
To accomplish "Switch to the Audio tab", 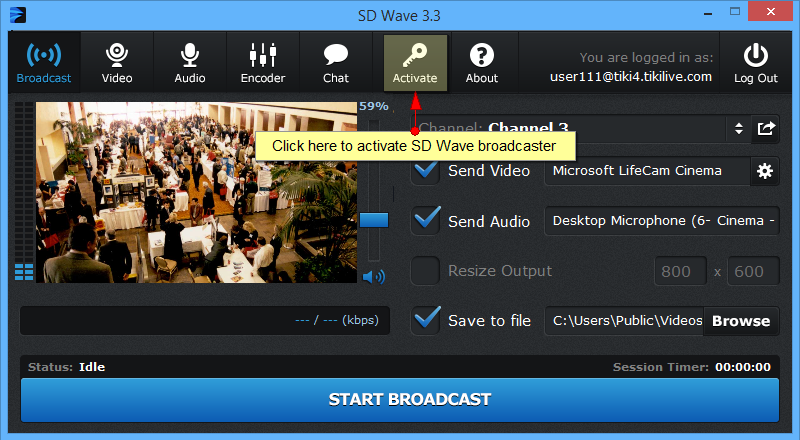I will (x=190, y=62).
